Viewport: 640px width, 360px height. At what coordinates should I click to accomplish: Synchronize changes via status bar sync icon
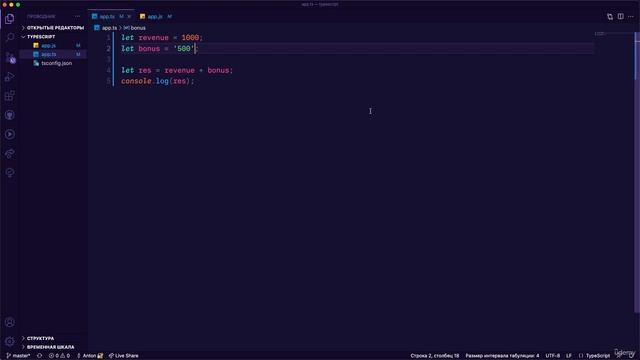[x=39, y=356]
